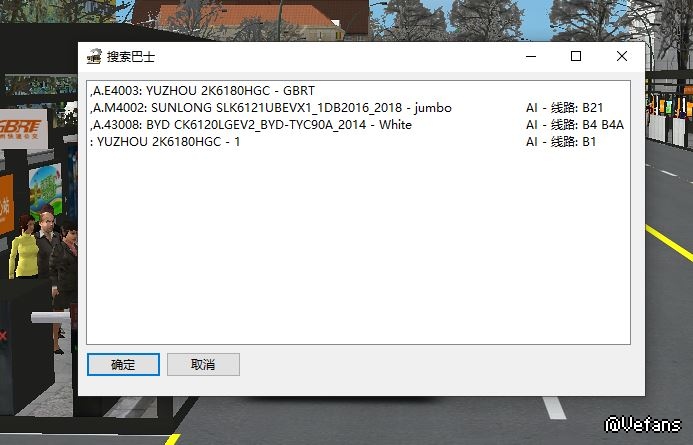Viewport: 693px width, 445px height.
Task: Choose the A.43008 BYD White bus entry
Action: [358, 125]
